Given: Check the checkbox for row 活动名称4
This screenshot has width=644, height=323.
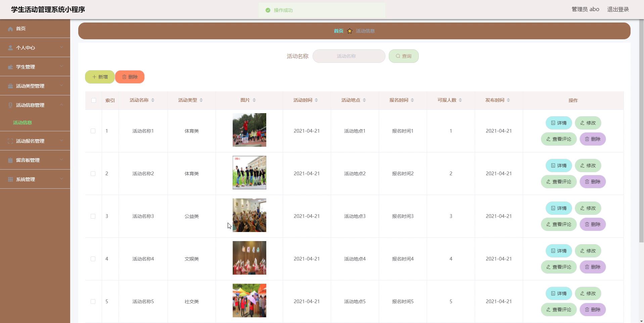Looking at the screenshot, I should pos(93,259).
